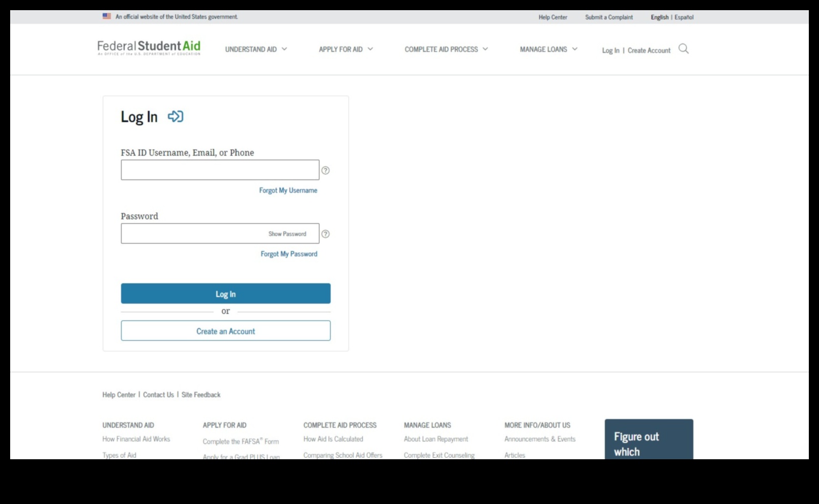Viewport: 819px width, 504px height.
Task: Open the Complete the FAFSA Form footer link
Action: [241, 441]
